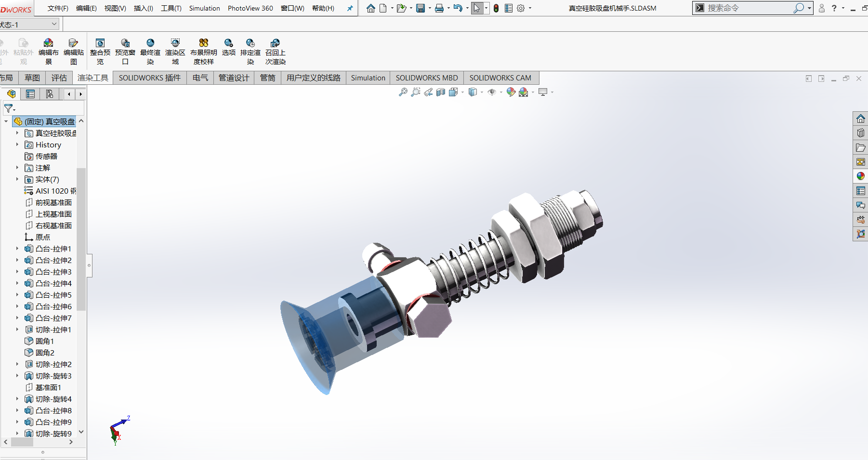This screenshot has height=460, width=868.
Task: Open Appearances color ball in right task pane
Action: (861, 176)
